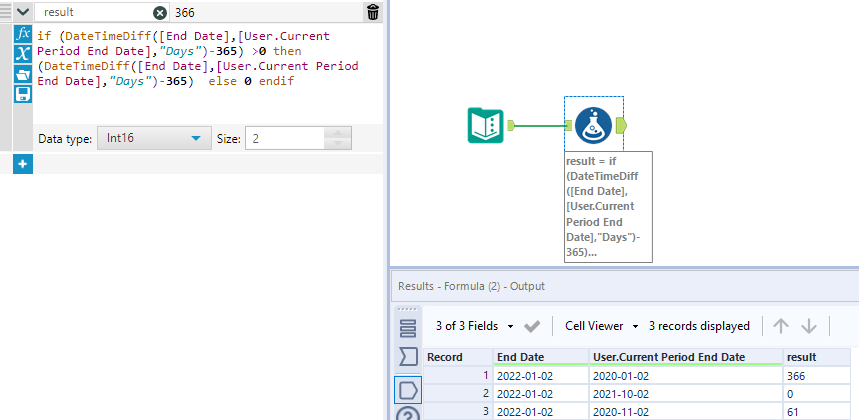
Task: Select End Date cell in record 3
Action: click(x=541, y=411)
